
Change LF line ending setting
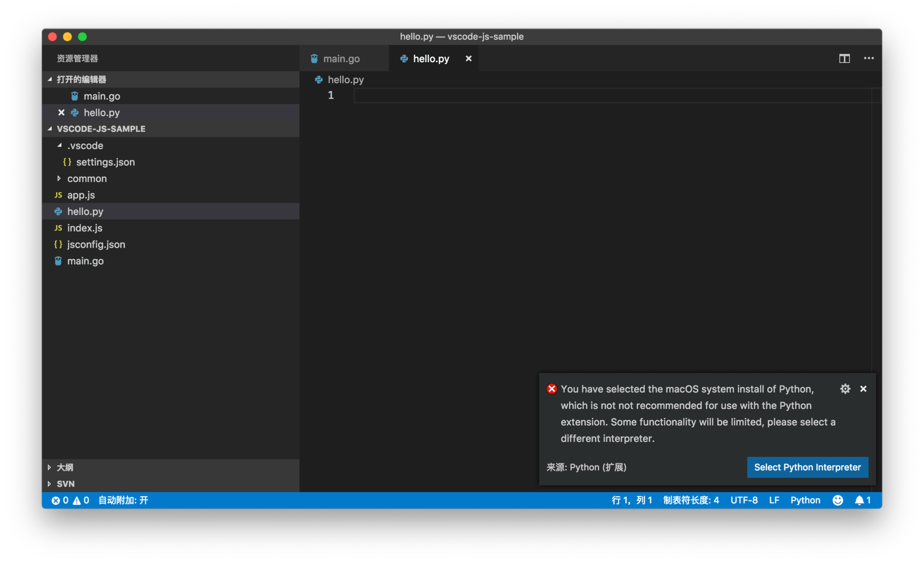tap(774, 500)
